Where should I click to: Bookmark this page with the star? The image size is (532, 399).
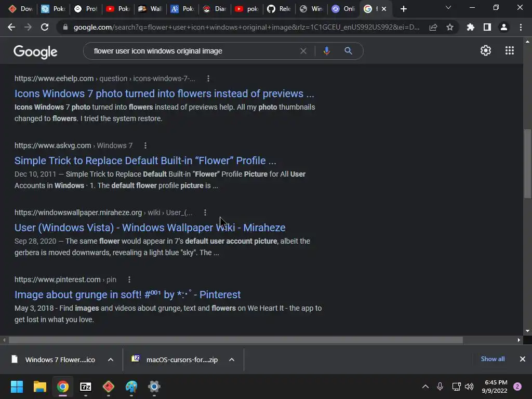coord(450,27)
